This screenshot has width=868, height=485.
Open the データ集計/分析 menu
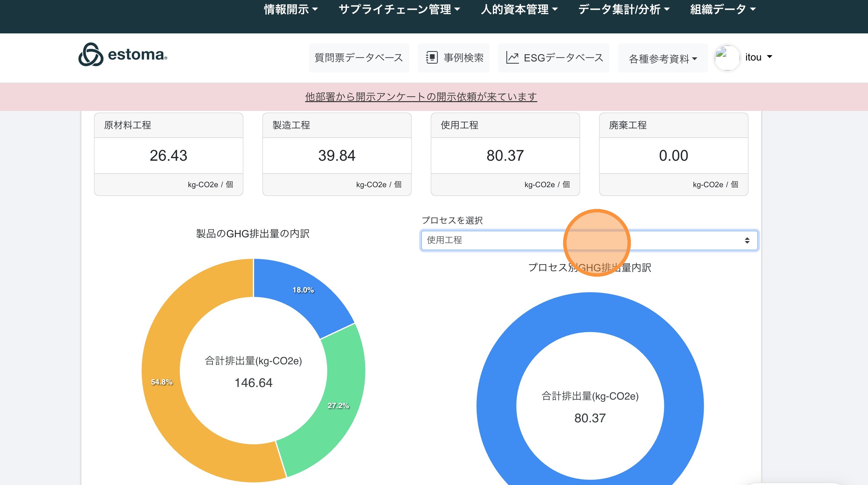tap(623, 9)
